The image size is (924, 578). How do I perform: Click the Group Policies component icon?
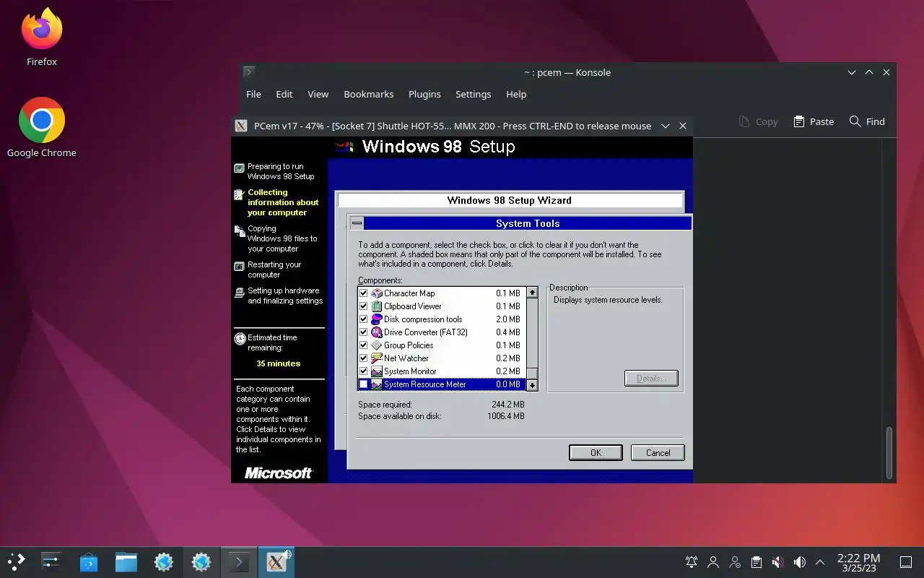377,345
